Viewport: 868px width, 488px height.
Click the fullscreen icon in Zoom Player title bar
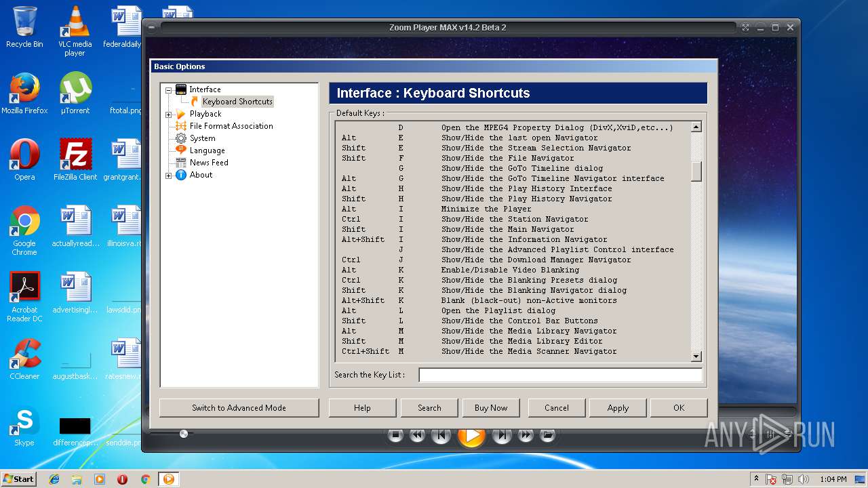746,28
